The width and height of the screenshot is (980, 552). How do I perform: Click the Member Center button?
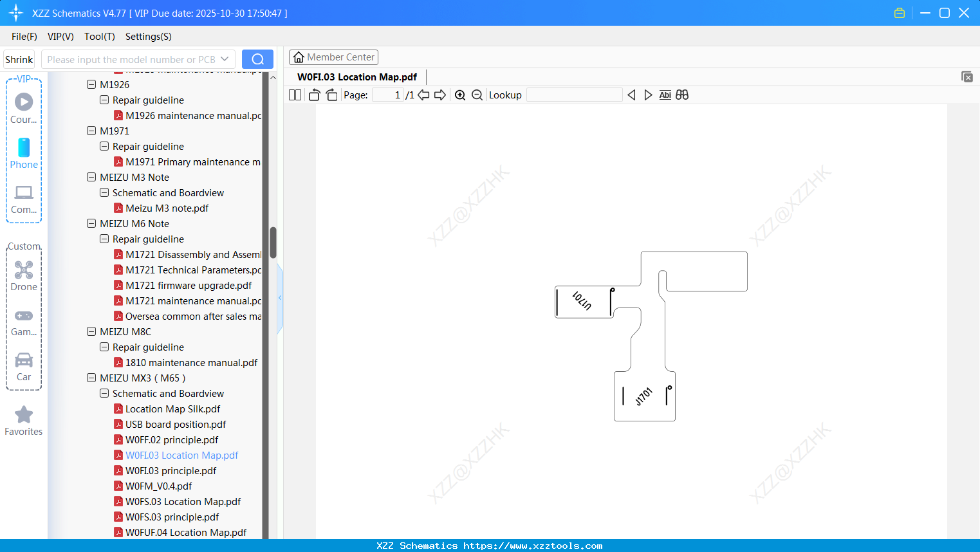(333, 57)
